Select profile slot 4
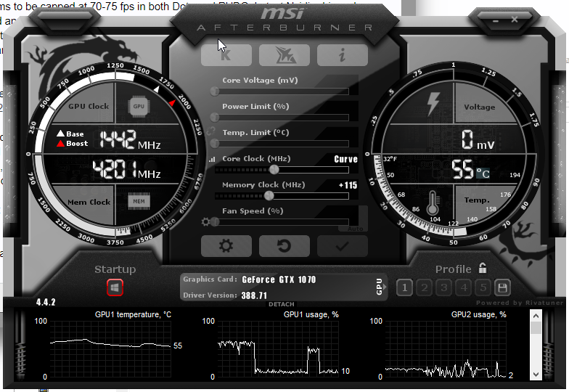This screenshot has width=569, height=392. (463, 287)
